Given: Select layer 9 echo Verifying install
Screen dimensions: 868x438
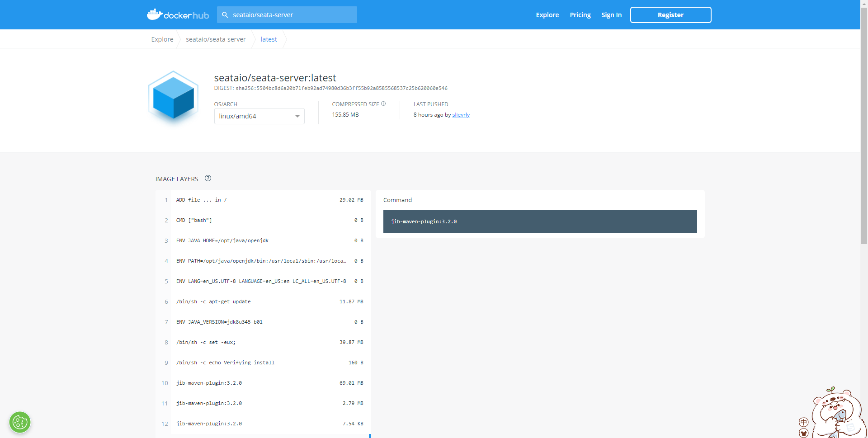Looking at the screenshot, I should click(x=263, y=363).
